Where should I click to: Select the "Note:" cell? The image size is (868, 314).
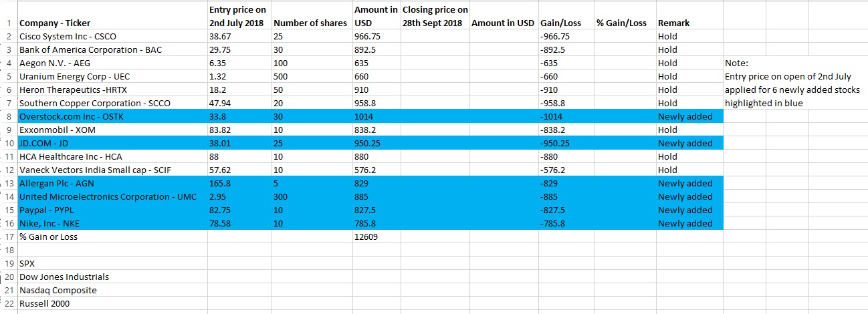coord(738,63)
